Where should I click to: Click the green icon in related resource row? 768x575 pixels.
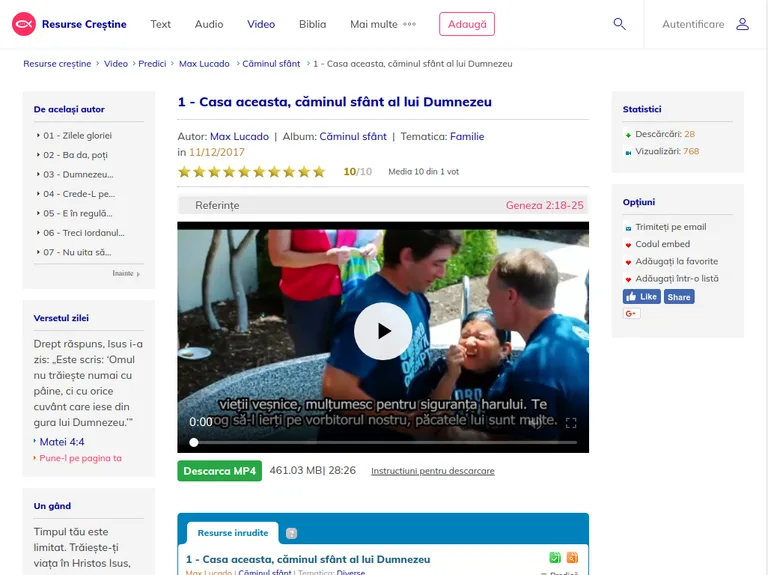tap(555, 557)
